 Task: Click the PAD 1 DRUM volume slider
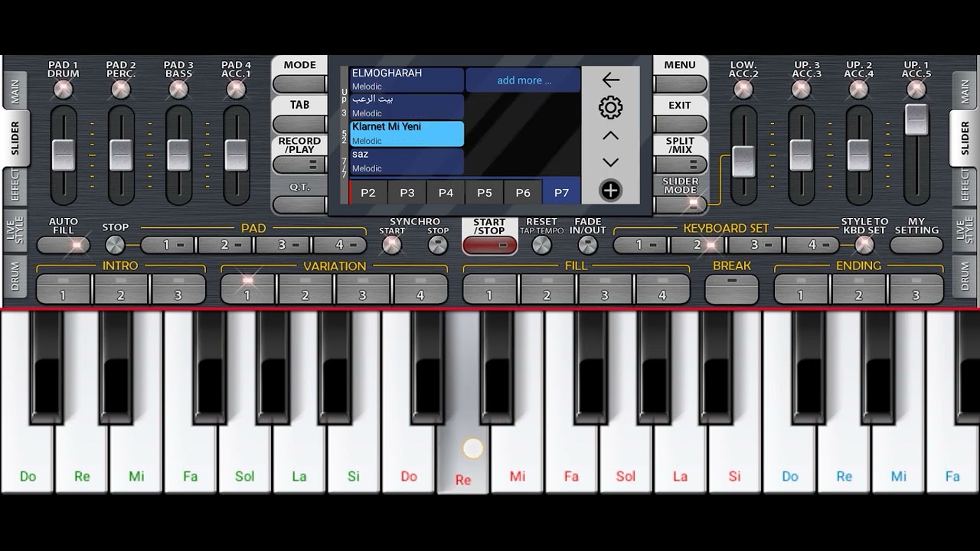click(x=64, y=155)
